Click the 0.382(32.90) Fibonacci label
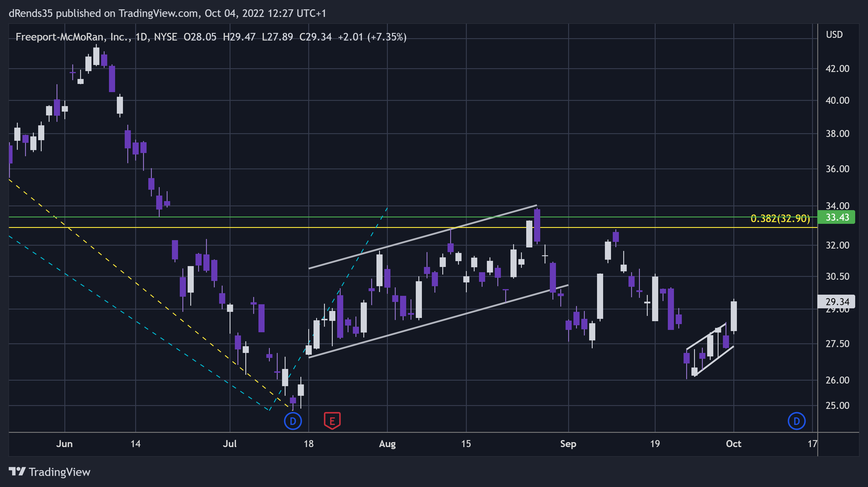The image size is (868, 487). [780, 218]
